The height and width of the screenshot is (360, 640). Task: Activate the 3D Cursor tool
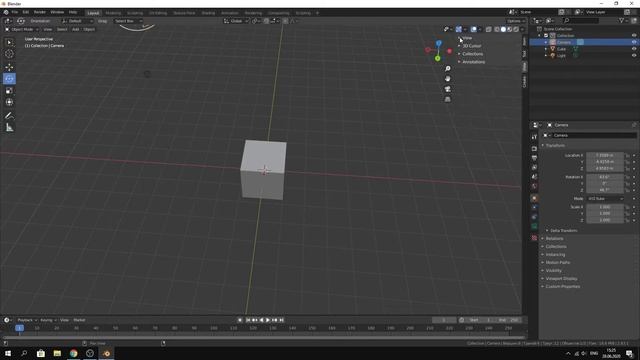[x=9, y=53]
